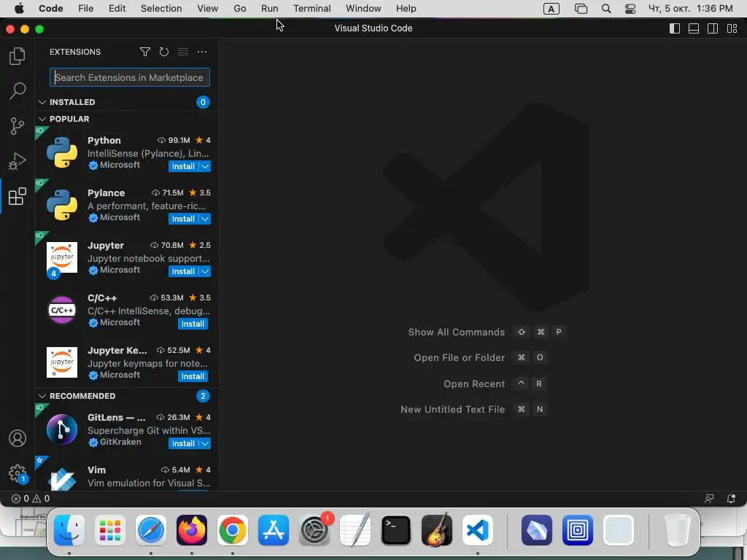
Task: Open Control Center in menu bar
Action: tap(630, 9)
